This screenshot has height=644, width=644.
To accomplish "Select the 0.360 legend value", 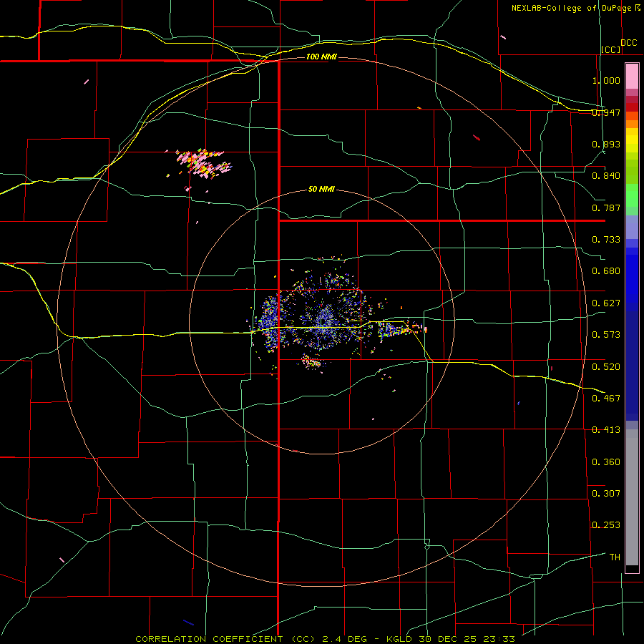I will (x=606, y=462).
